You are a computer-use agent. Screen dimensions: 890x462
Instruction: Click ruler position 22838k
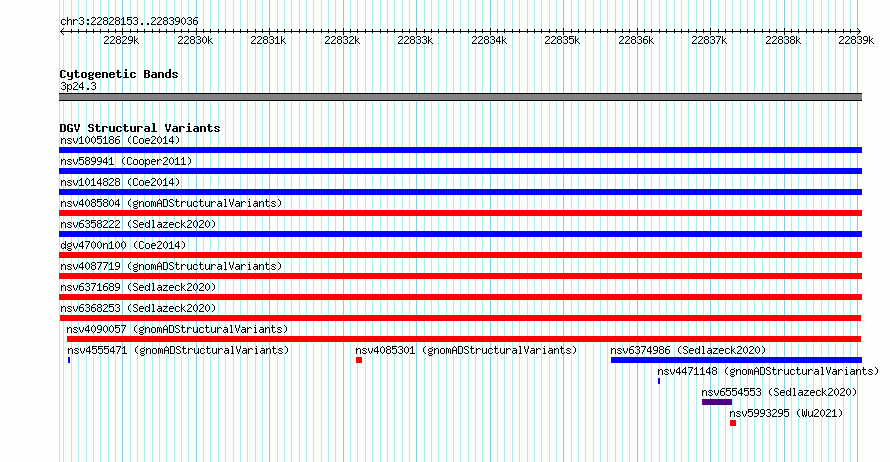coord(783,40)
